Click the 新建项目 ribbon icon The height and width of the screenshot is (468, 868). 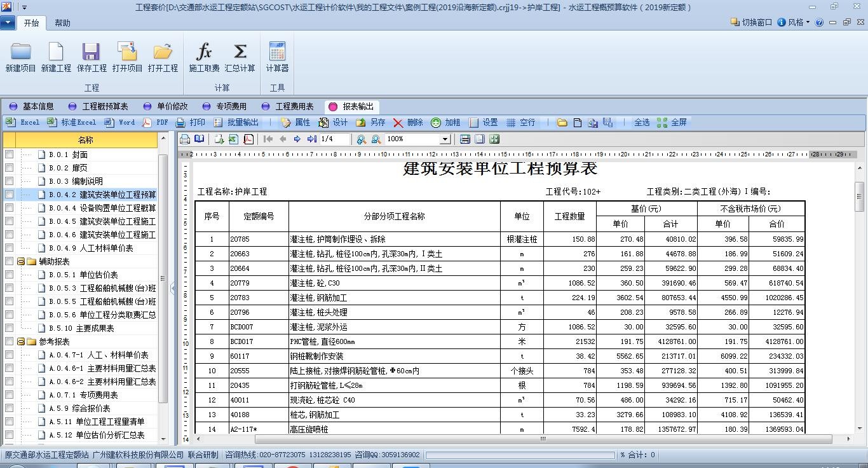click(x=20, y=57)
